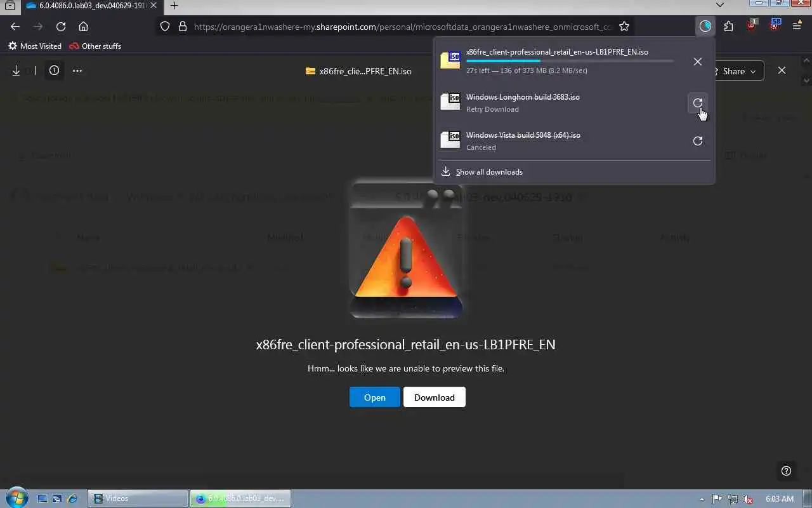Open the Windows Start orb

click(x=16, y=498)
